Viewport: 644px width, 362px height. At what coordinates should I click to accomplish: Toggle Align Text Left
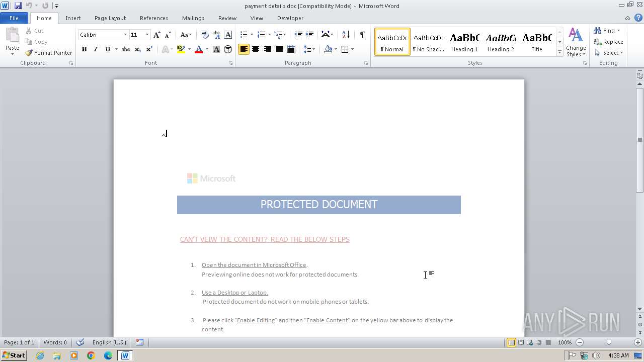(244, 49)
